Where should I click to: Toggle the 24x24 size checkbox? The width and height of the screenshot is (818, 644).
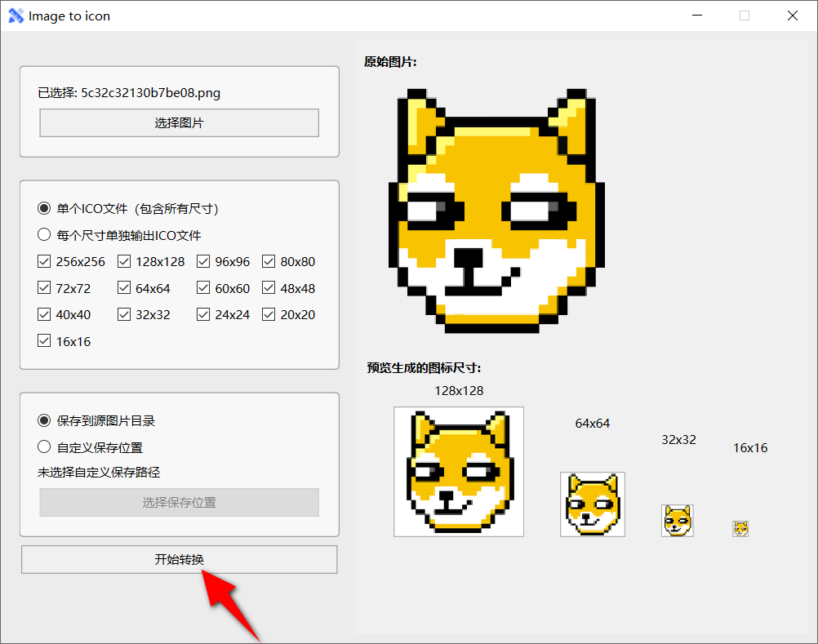pos(202,314)
